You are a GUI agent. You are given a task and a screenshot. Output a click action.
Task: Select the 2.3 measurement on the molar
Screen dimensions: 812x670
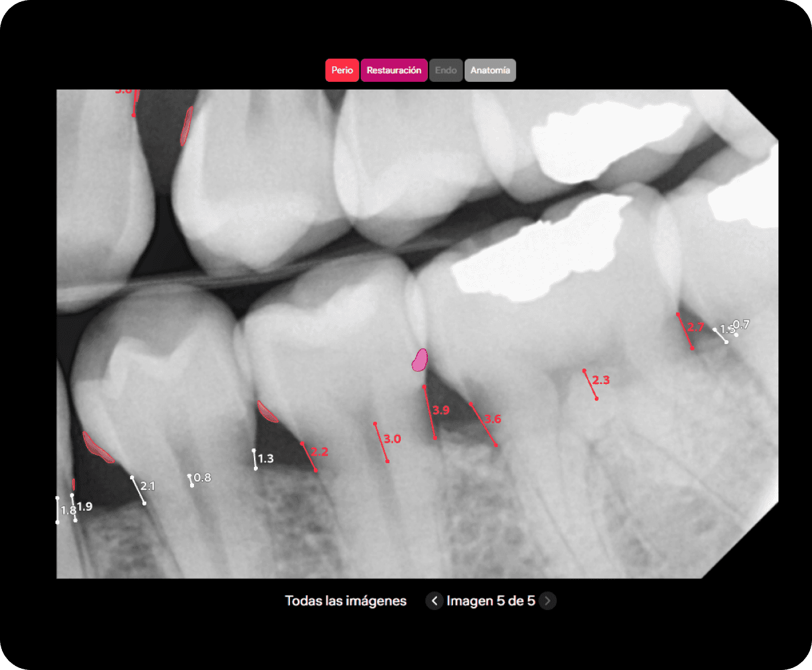(601, 380)
